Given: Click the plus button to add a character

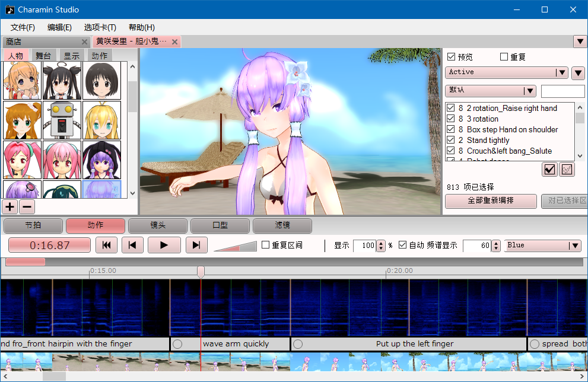Looking at the screenshot, I should [9, 206].
